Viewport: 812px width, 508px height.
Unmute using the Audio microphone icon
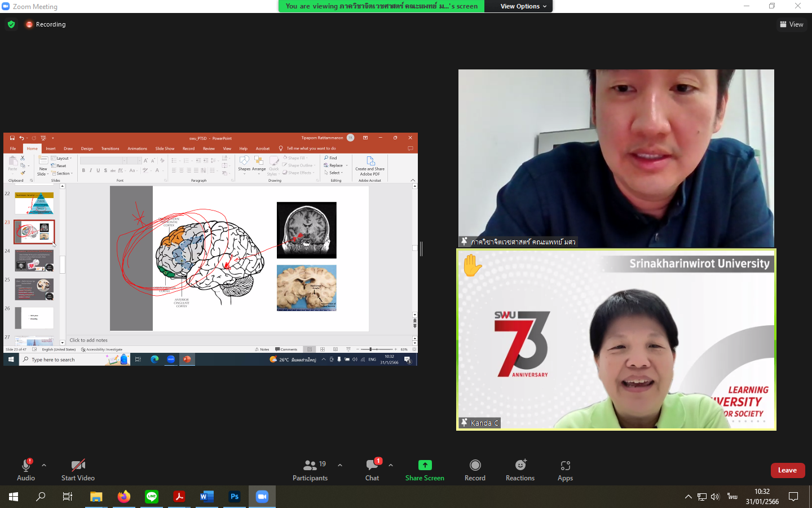point(25,466)
